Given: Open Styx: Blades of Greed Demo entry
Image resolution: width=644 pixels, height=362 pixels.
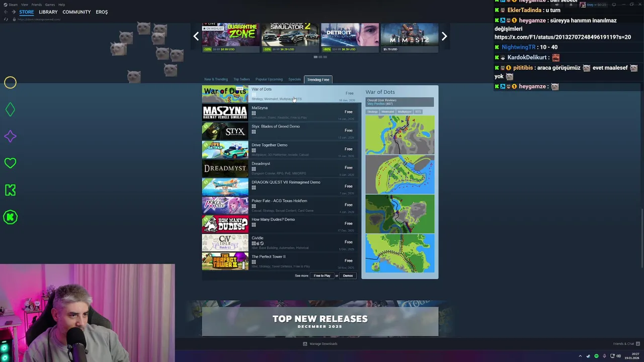Looking at the screenshot, I should click(280, 131).
